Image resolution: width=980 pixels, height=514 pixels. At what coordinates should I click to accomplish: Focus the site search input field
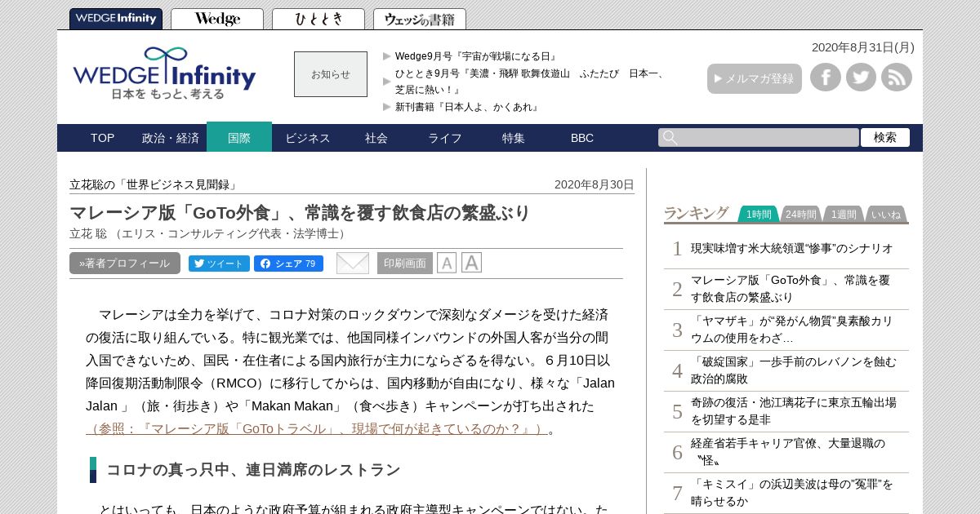(759, 138)
